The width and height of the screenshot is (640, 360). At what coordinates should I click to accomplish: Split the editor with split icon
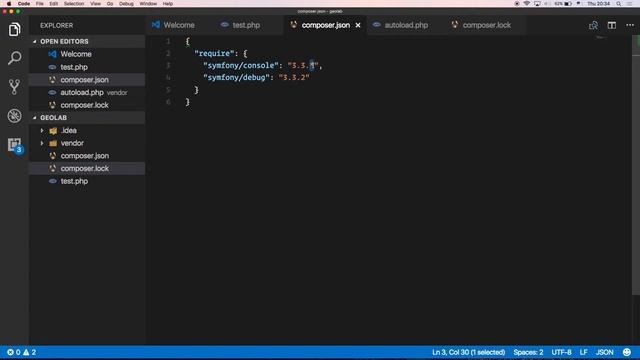tap(611, 25)
